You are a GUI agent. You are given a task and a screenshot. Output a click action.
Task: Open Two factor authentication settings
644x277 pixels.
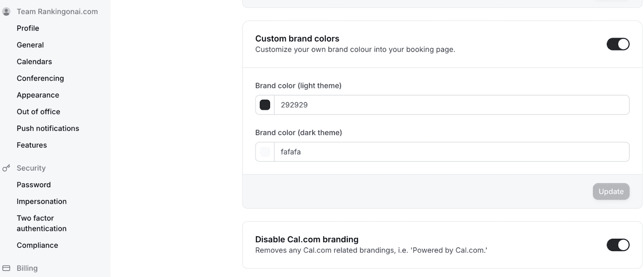point(41,223)
